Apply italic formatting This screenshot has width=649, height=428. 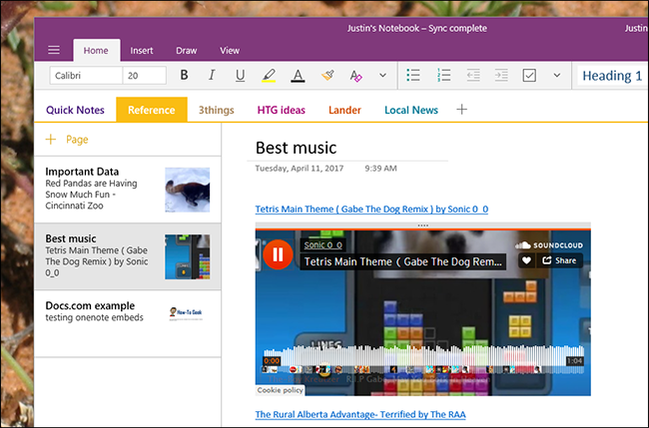pyautogui.click(x=212, y=75)
